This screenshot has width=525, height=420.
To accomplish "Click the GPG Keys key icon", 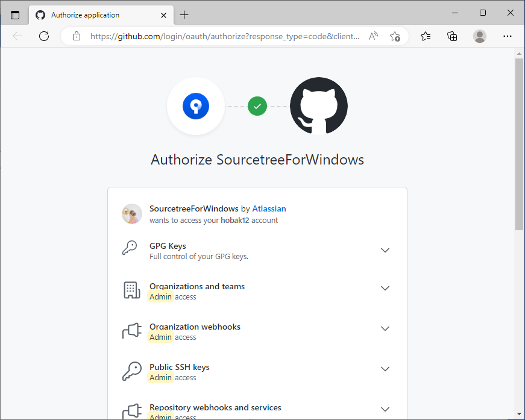I will coord(130,248).
